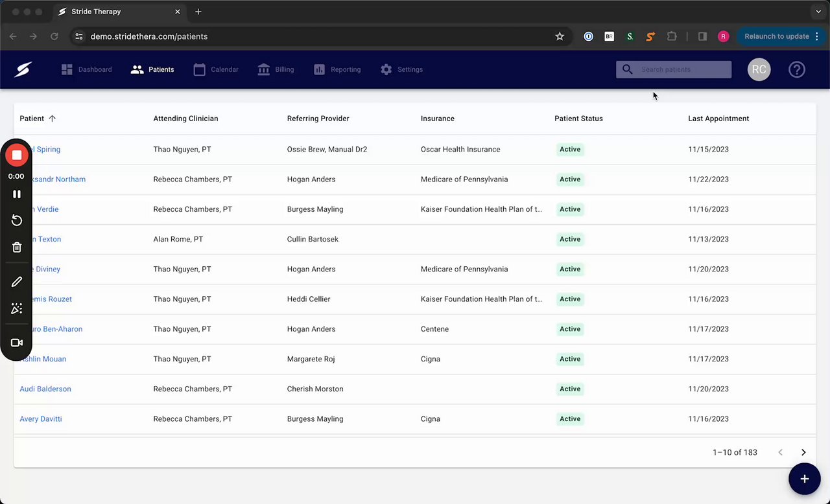Screen dimensions: 830x504
Task: Open the help question mark icon
Action: [797, 69]
